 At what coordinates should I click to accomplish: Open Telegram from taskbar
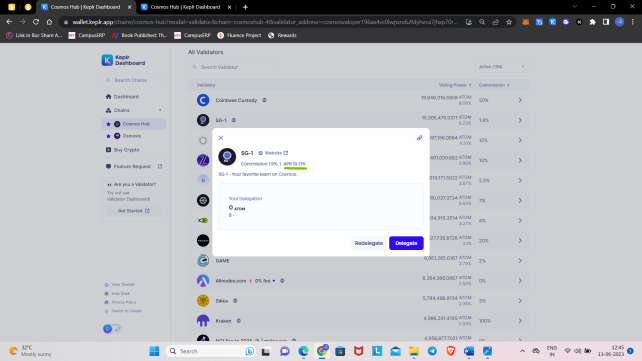432,351
